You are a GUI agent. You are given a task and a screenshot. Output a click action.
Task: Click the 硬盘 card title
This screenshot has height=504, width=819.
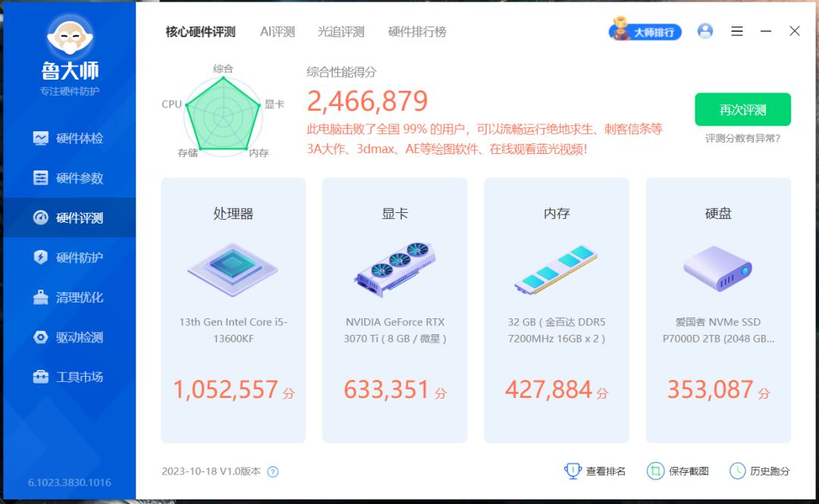tap(718, 214)
